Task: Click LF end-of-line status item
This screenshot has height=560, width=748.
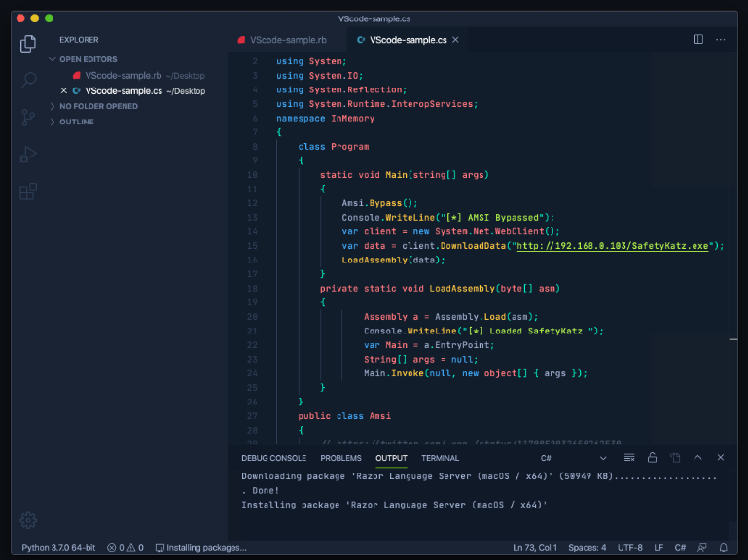Action: point(659,548)
